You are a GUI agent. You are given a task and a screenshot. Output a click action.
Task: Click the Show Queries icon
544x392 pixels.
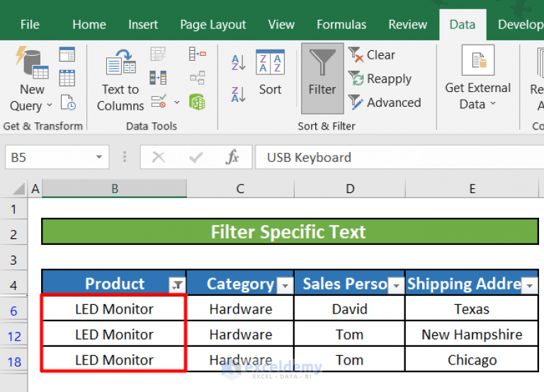pos(67,54)
